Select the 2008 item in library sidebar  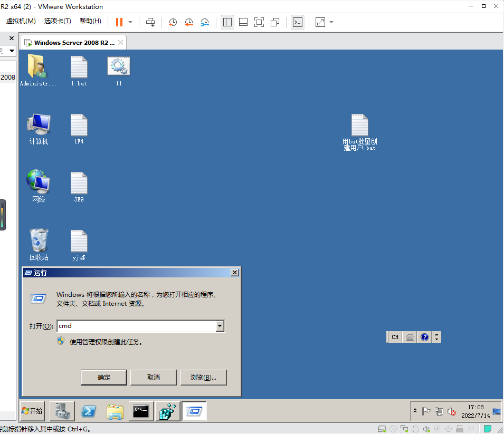tap(8, 77)
